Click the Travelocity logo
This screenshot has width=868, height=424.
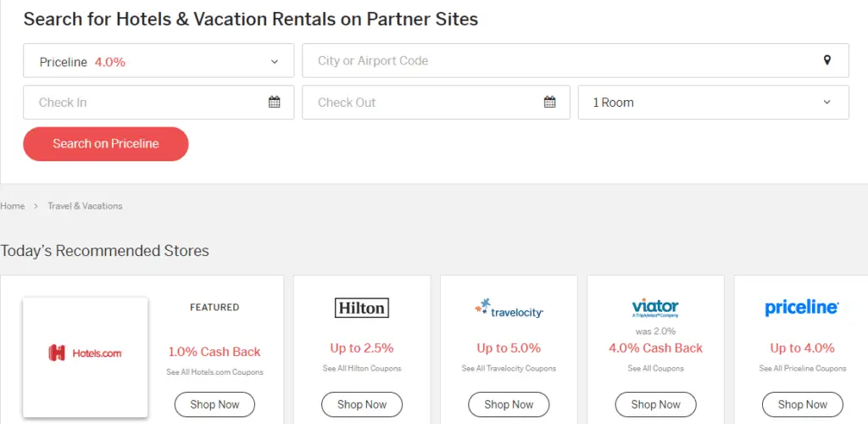point(509,308)
